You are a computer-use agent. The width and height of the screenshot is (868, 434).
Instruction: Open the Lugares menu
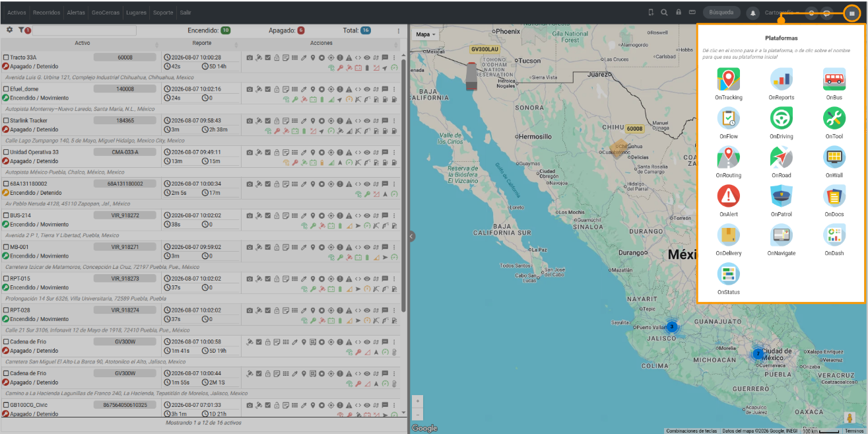point(137,13)
